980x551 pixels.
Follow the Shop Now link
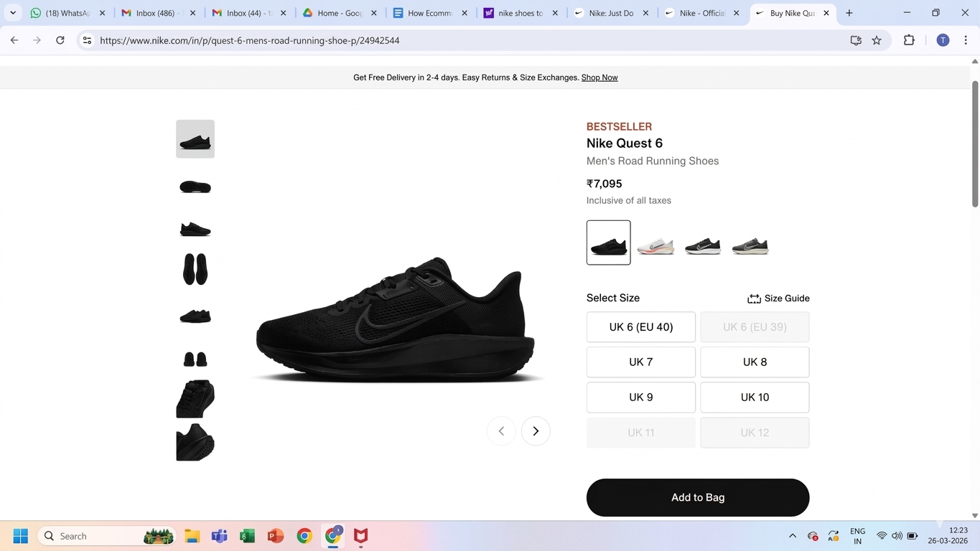(599, 77)
